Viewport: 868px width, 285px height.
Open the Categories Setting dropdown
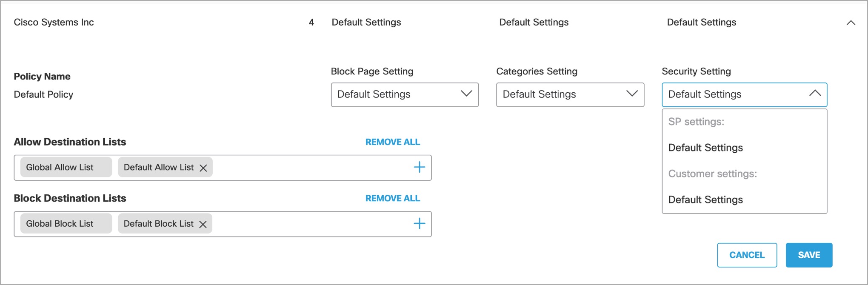point(570,94)
